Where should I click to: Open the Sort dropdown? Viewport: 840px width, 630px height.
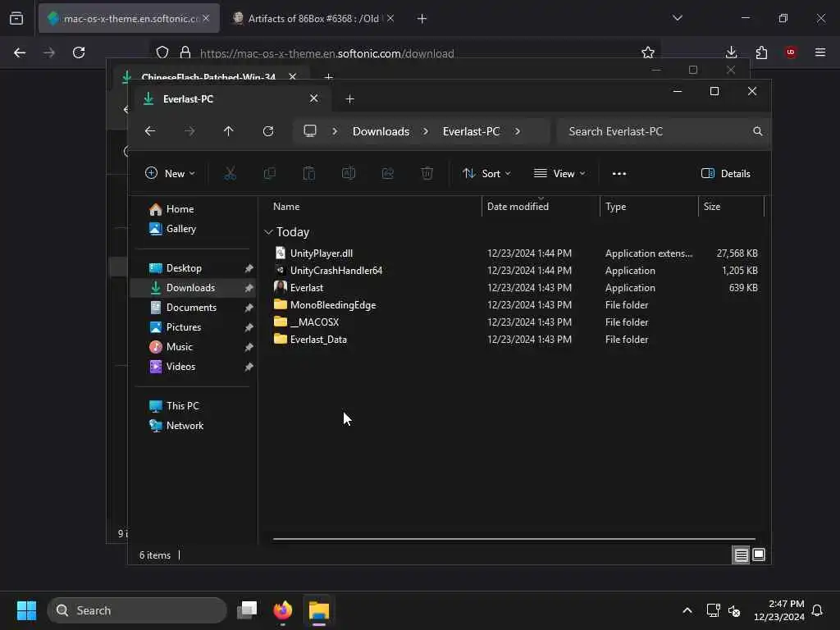point(486,174)
